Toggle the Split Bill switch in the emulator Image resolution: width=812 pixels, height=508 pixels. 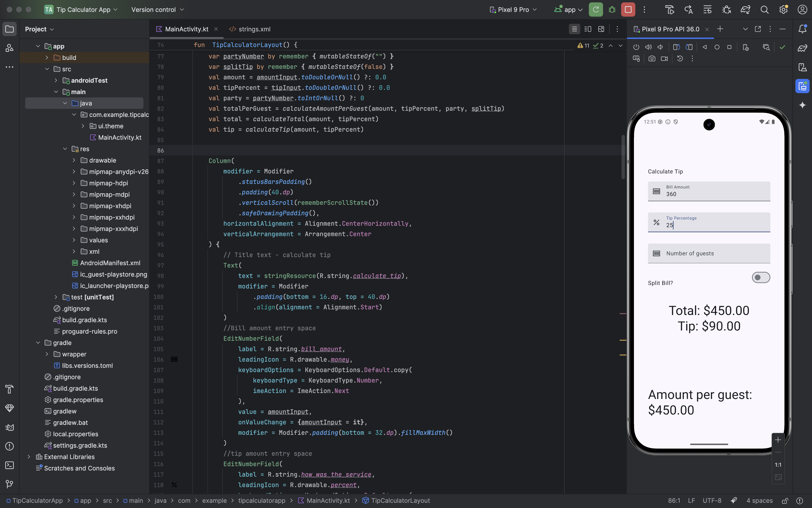761,278
